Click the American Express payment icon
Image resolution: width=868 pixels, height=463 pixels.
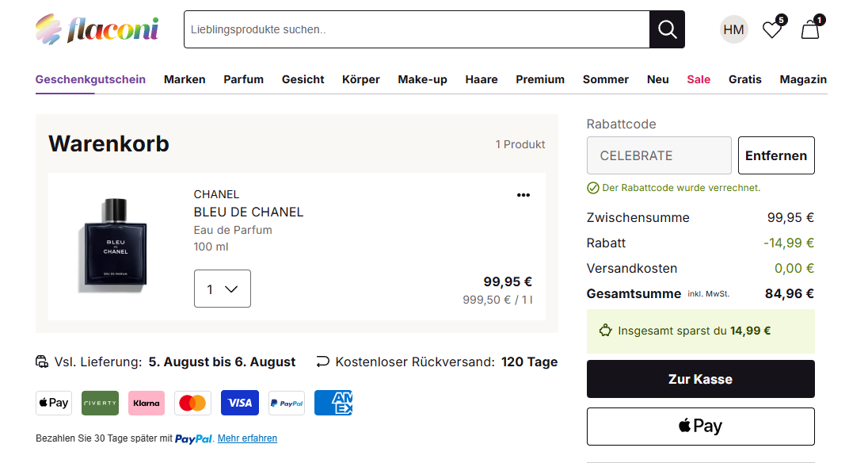333,404
